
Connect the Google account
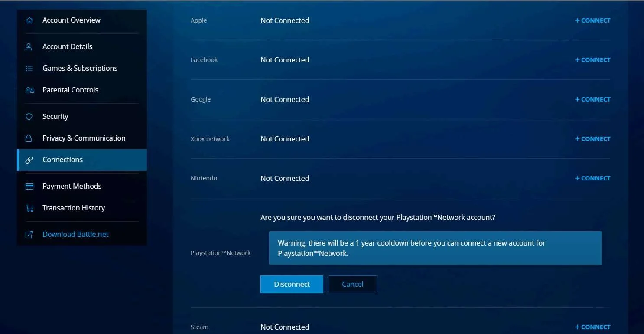(x=592, y=99)
